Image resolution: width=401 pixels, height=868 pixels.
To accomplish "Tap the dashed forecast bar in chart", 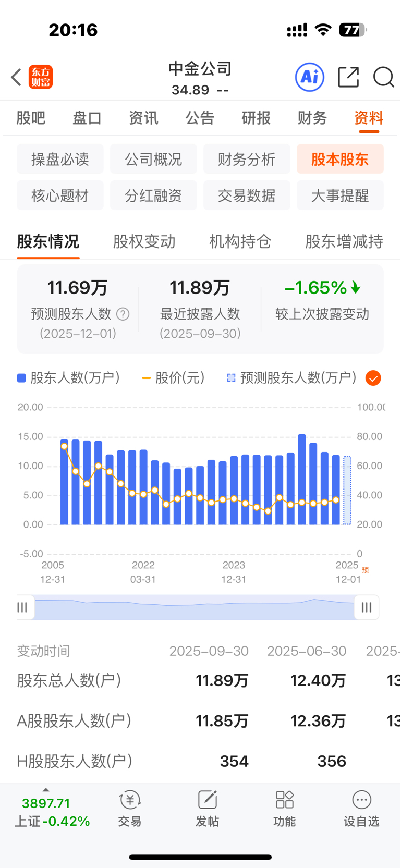I will (x=347, y=491).
